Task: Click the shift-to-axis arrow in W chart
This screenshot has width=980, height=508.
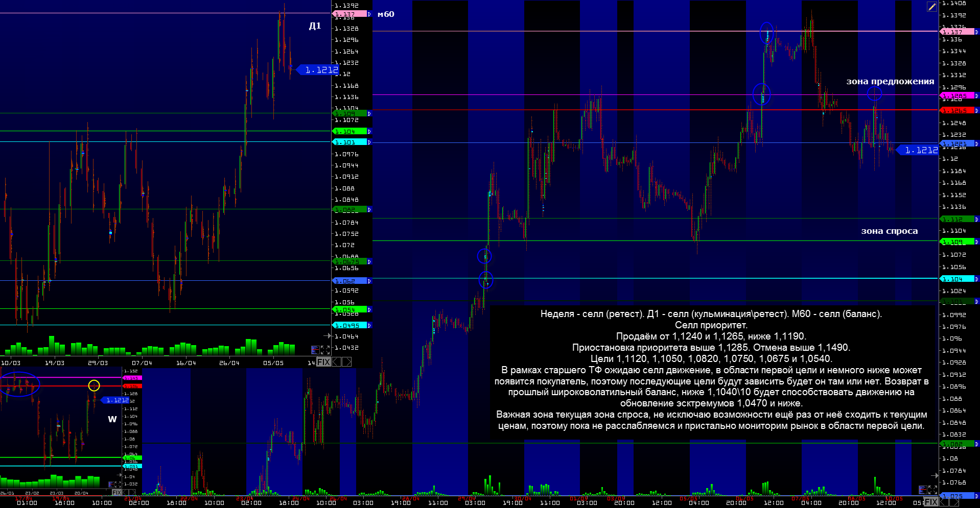Action: [118, 474]
